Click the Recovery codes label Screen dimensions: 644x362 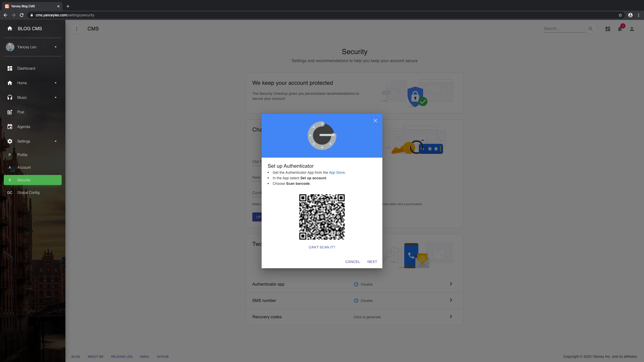[x=267, y=317]
